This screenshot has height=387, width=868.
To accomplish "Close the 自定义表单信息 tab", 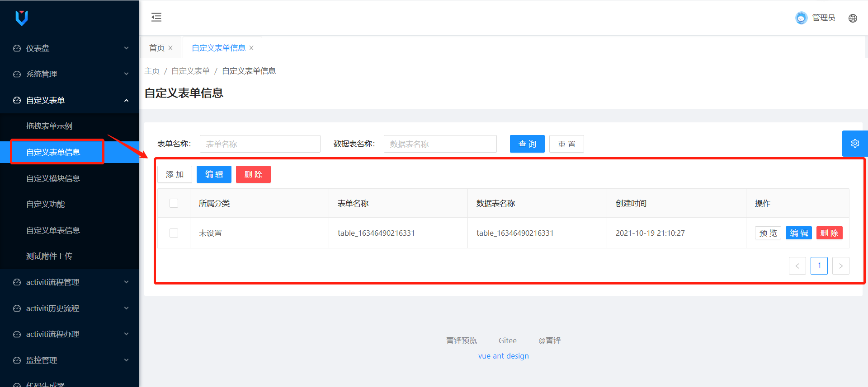I will (251, 48).
